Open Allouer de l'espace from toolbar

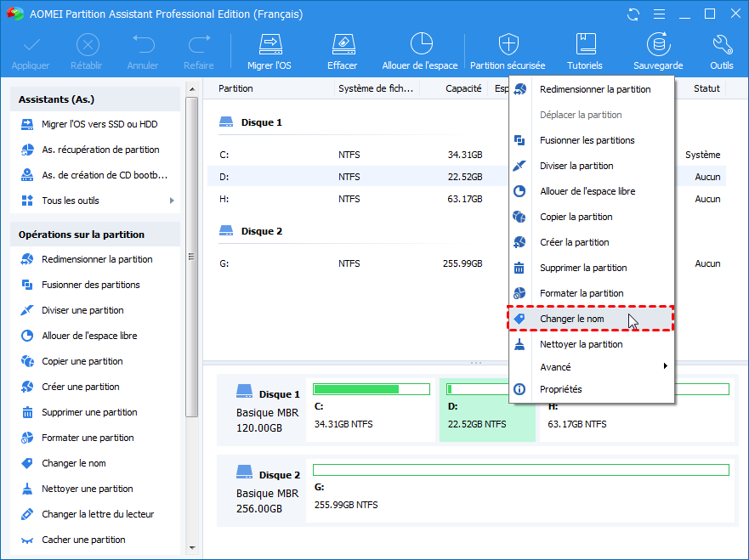[420, 51]
